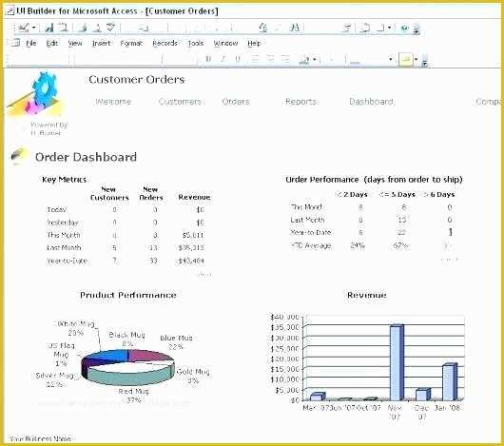The width and height of the screenshot is (504, 446).
Task: Click the Align Left icon
Action: pyautogui.click(x=255, y=59)
